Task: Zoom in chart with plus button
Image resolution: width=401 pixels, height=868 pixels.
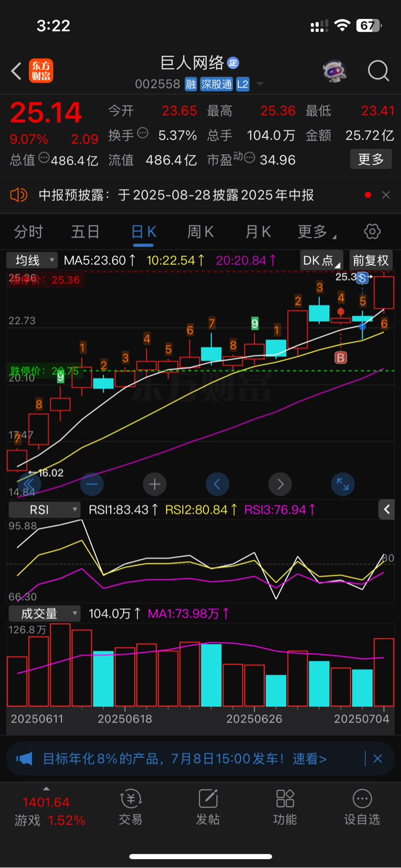Action: point(155,484)
